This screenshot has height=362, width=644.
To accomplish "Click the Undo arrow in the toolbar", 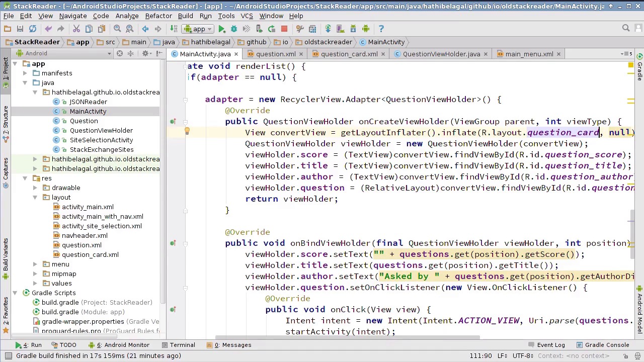I will point(48,29).
